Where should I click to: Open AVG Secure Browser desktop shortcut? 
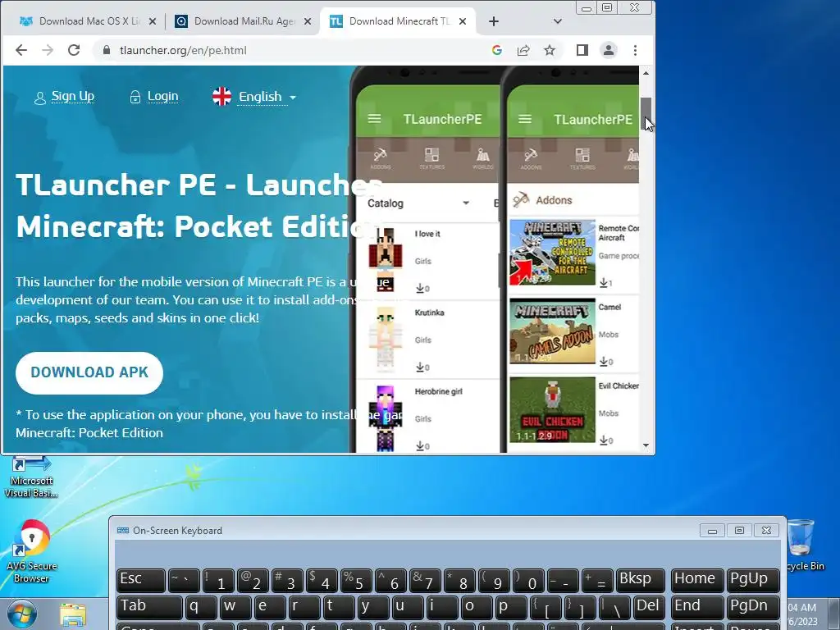[x=31, y=552]
